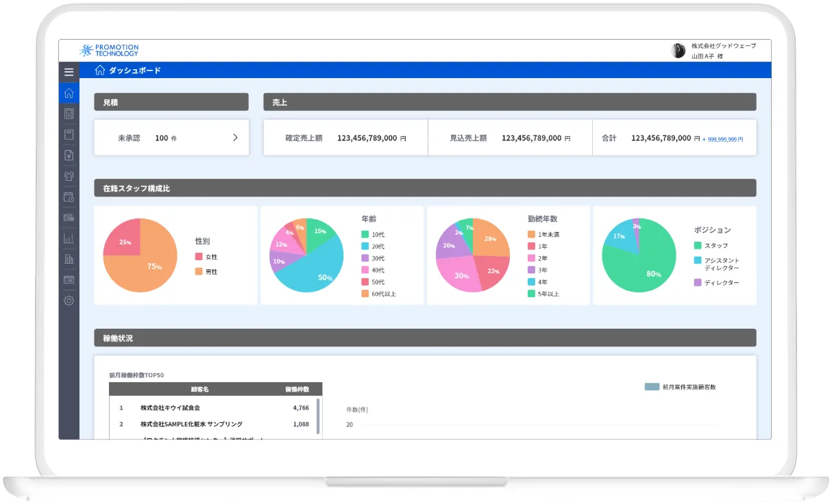The width and height of the screenshot is (832, 504).
Task: Open the bar chart icon in the sidebar
Action: (x=69, y=238)
